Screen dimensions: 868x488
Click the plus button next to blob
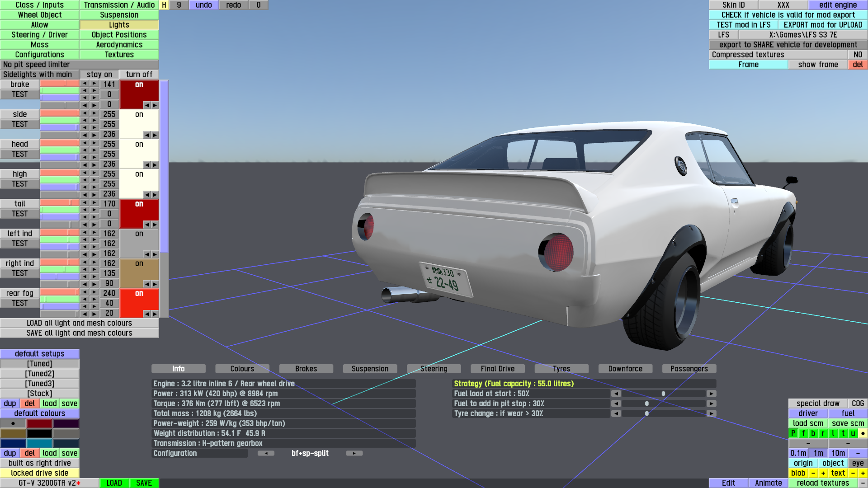coord(823,473)
